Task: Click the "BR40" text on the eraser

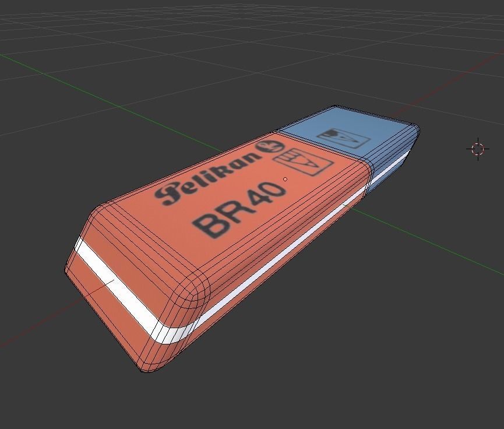Action: [240, 209]
